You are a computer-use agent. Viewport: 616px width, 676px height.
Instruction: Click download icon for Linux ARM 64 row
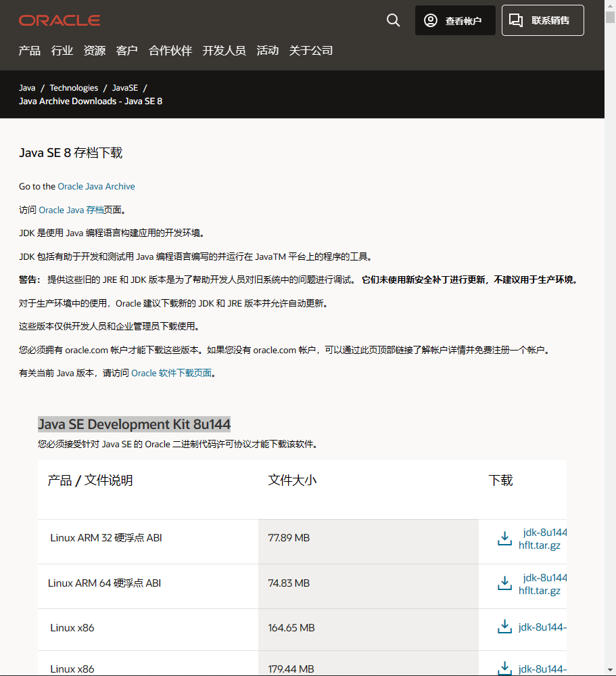[x=504, y=583]
